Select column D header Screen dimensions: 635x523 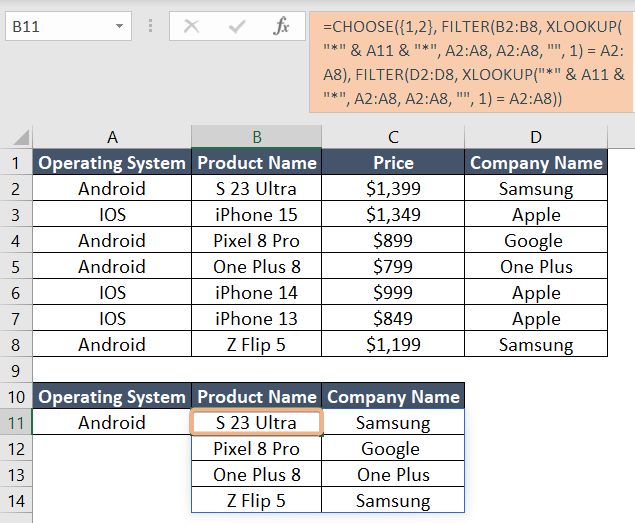coord(536,137)
